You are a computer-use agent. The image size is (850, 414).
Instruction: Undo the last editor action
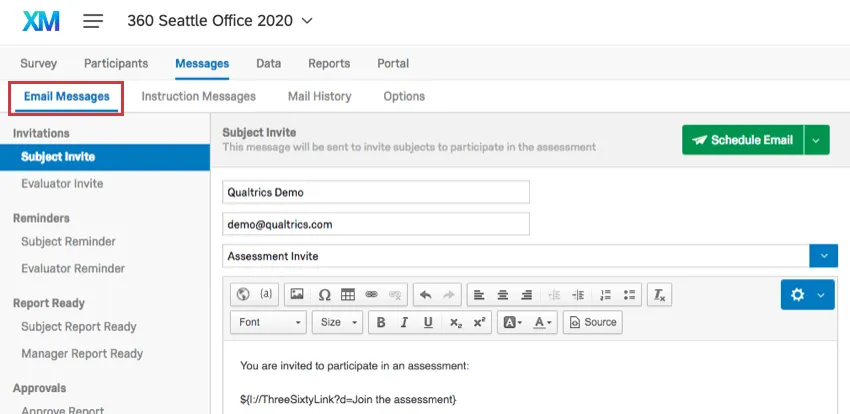[425, 295]
